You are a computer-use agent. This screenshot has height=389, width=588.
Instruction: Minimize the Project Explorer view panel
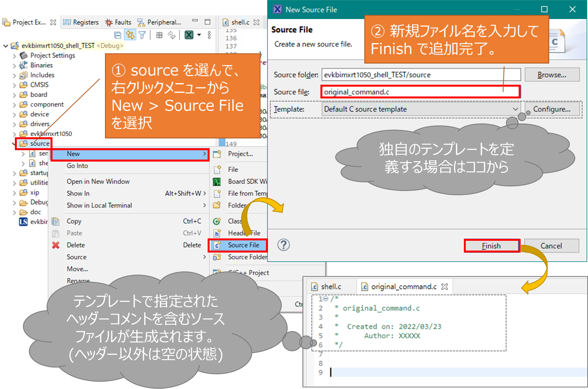[x=195, y=22]
